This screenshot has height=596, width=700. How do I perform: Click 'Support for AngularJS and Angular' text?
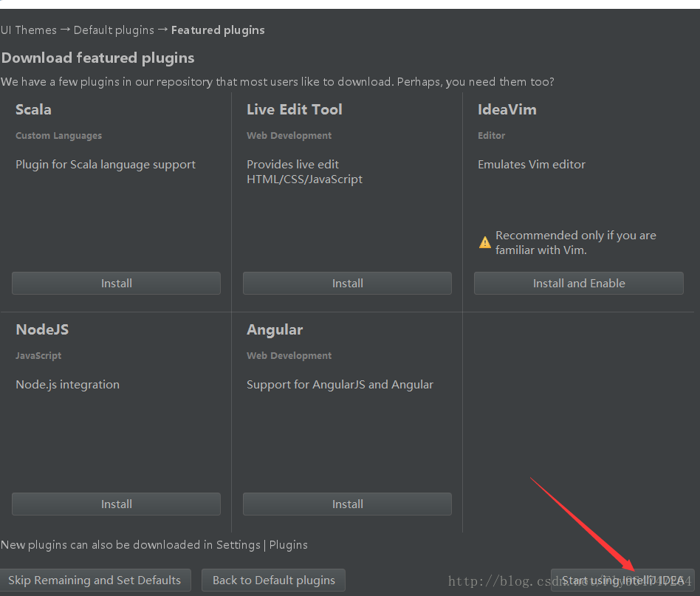(x=340, y=384)
